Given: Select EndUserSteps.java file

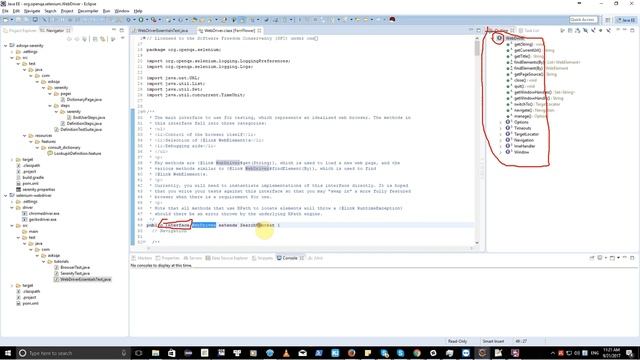Looking at the screenshot, I should click(86, 118).
